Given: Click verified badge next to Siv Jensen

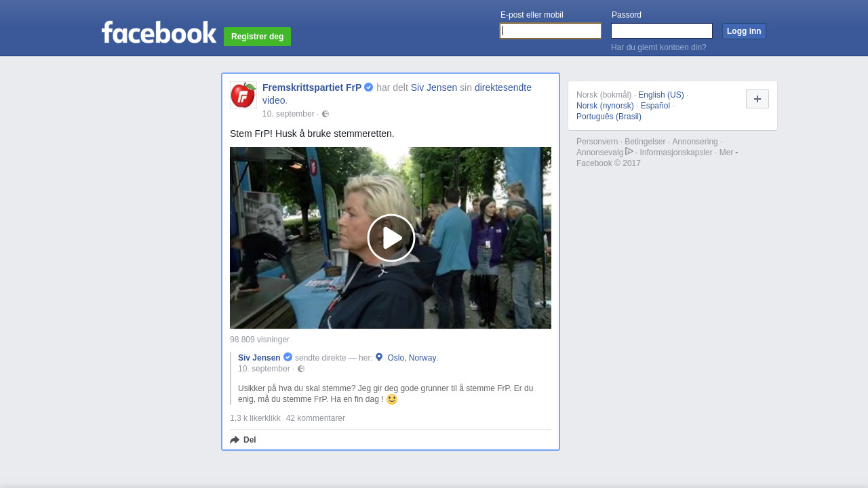Looking at the screenshot, I should click(x=288, y=357).
